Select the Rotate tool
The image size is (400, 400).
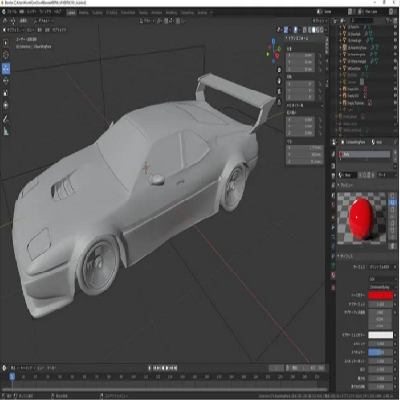click(x=6, y=81)
